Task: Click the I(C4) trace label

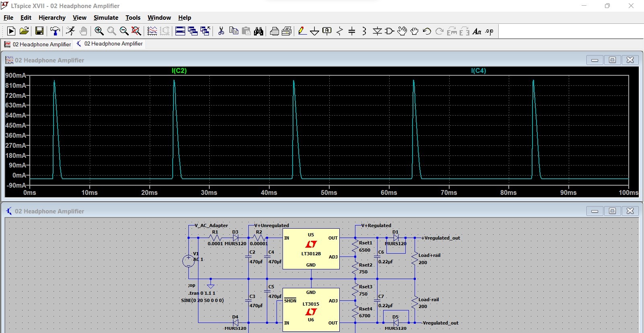Action: pos(479,70)
